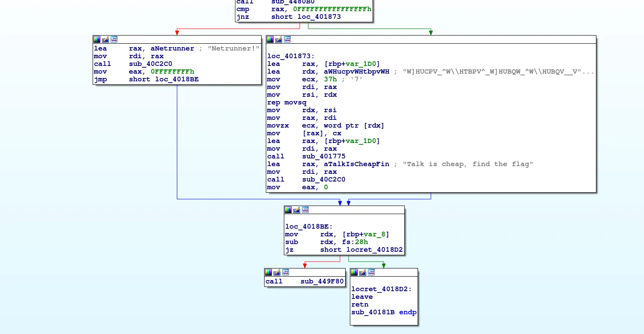The image size is (644, 334).
Task: Click the 'jz short locret_4018D2' instruction
Action: click(344, 250)
